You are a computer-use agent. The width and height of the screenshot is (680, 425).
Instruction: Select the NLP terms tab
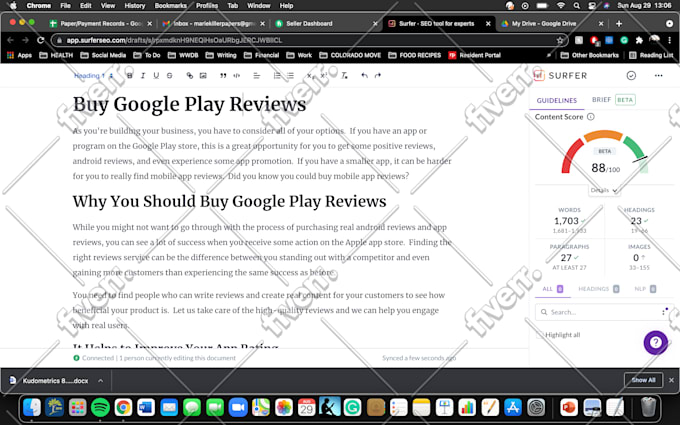click(645, 289)
